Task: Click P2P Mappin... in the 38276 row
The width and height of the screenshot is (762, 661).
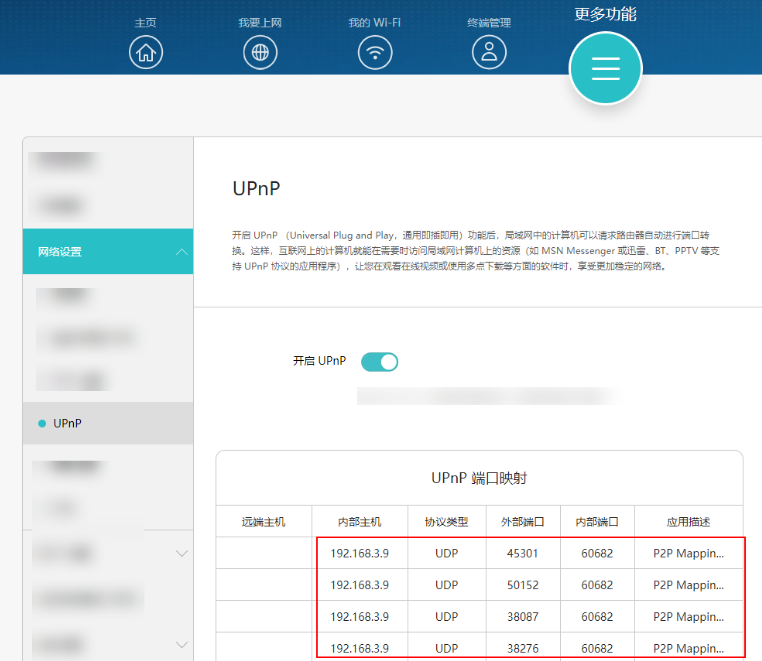Action: 689,648
